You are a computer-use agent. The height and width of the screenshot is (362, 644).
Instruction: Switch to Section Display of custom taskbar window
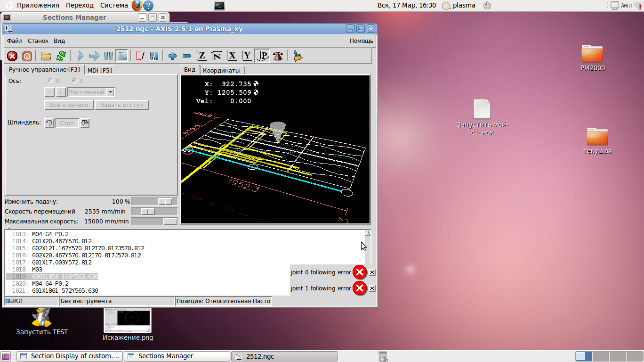click(x=70, y=356)
